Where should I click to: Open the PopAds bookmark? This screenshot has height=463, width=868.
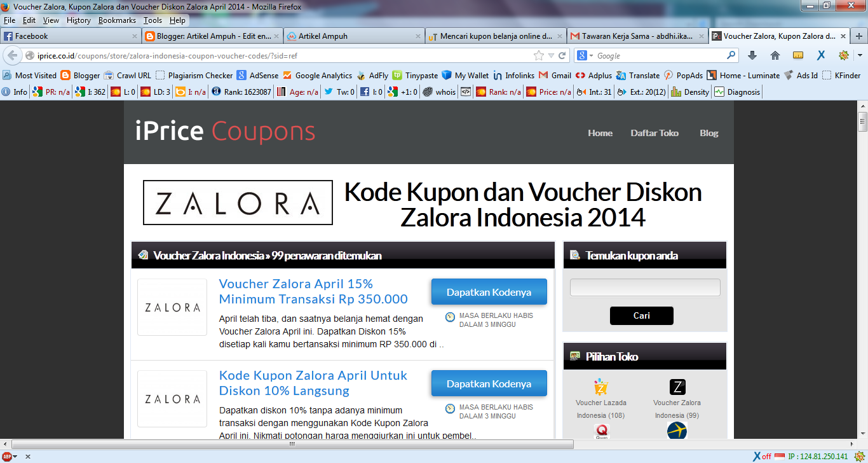(x=683, y=75)
